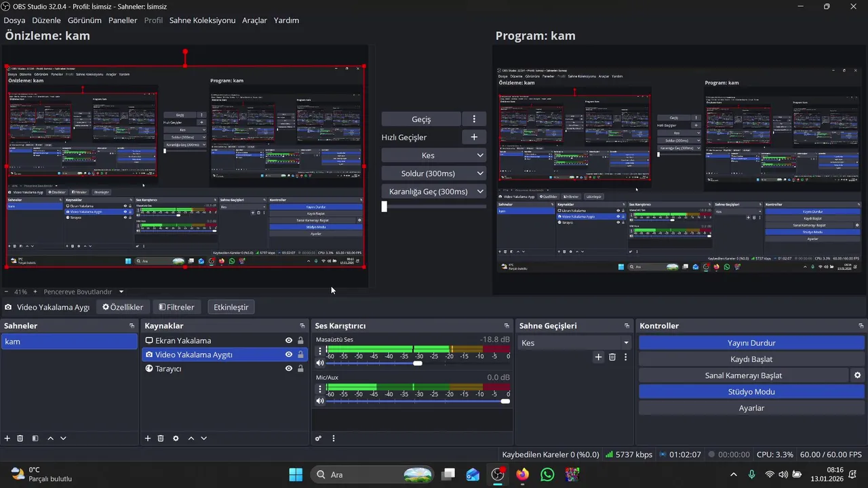Image resolution: width=868 pixels, height=488 pixels.
Task: Click Kaydı Başlat button
Action: point(751,359)
